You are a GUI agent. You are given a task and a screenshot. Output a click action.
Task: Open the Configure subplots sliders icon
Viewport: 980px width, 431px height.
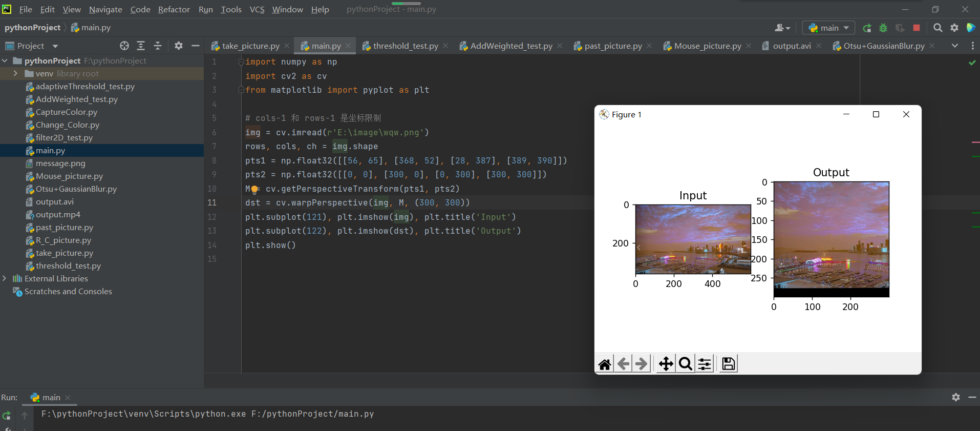[705, 364]
